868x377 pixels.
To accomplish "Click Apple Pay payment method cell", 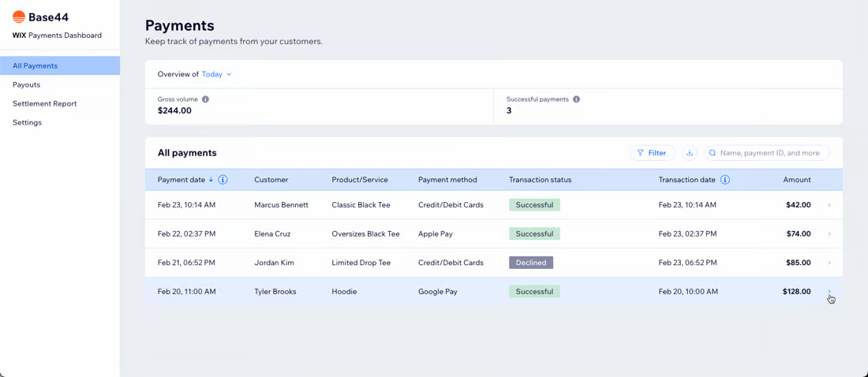I will coord(435,234).
